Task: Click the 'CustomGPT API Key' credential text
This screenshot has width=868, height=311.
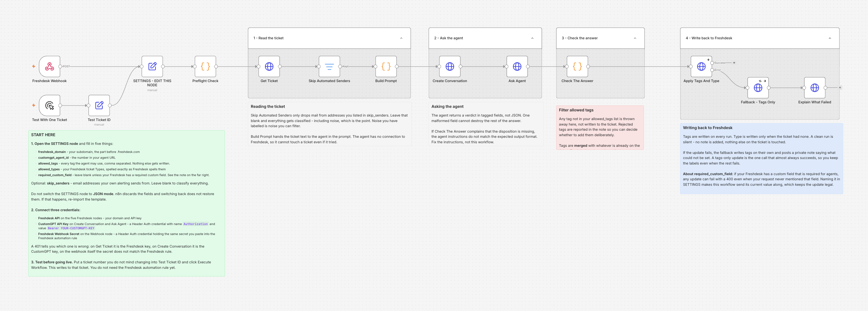Action: (x=53, y=224)
